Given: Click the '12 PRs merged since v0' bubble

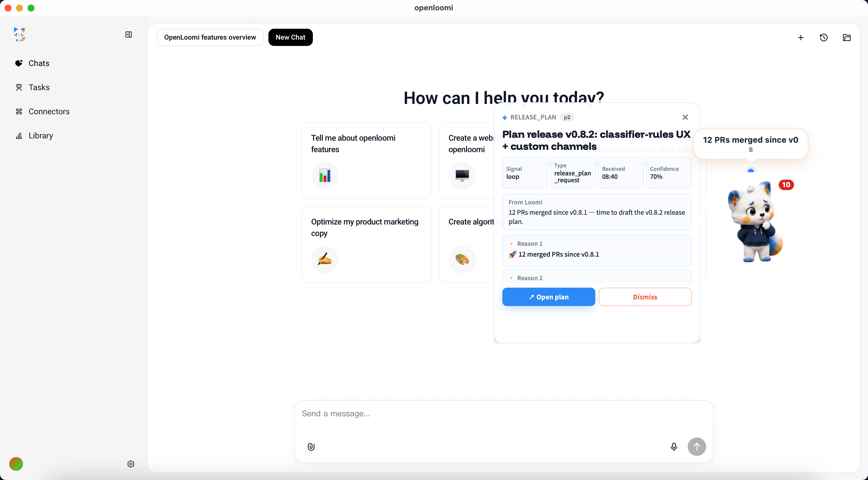Looking at the screenshot, I should pos(751,144).
